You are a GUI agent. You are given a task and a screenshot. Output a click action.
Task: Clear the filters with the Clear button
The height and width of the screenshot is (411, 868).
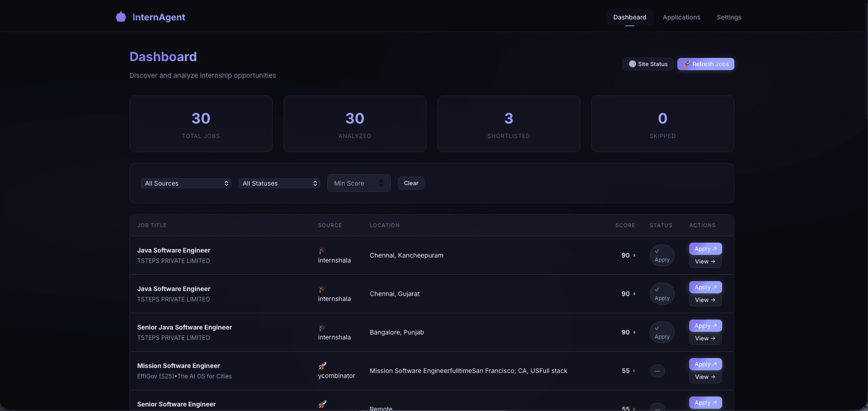tap(411, 183)
